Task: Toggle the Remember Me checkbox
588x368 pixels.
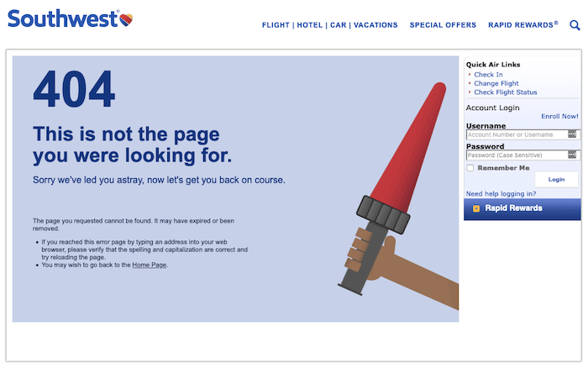Action: (470, 168)
